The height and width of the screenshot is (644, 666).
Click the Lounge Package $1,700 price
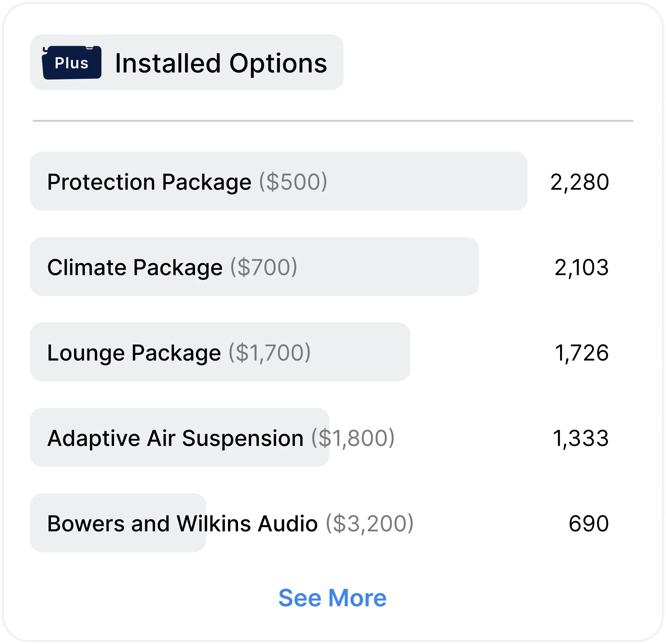[270, 353]
